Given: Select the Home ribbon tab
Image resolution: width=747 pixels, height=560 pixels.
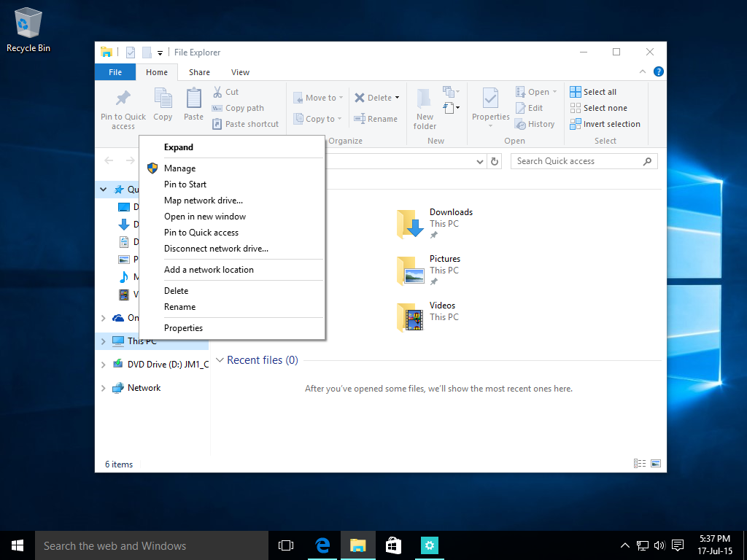Looking at the screenshot, I should [x=157, y=72].
